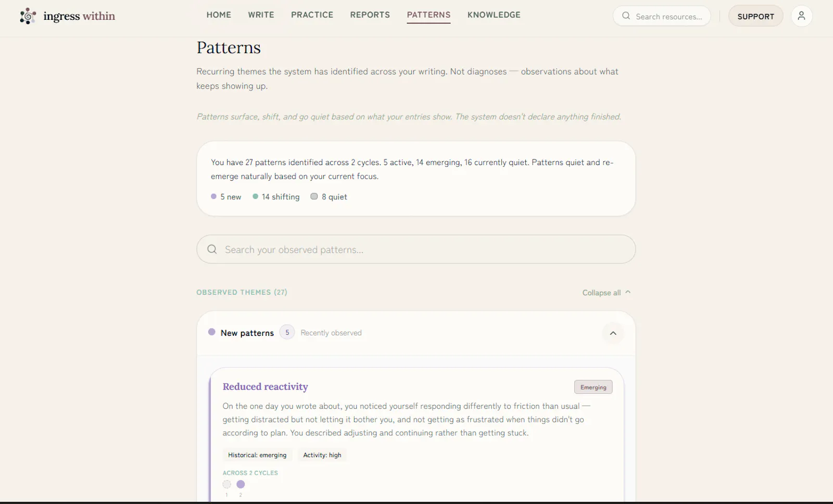The image size is (833, 504).
Task: Click the Recently observed label
Action: [x=331, y=333]
